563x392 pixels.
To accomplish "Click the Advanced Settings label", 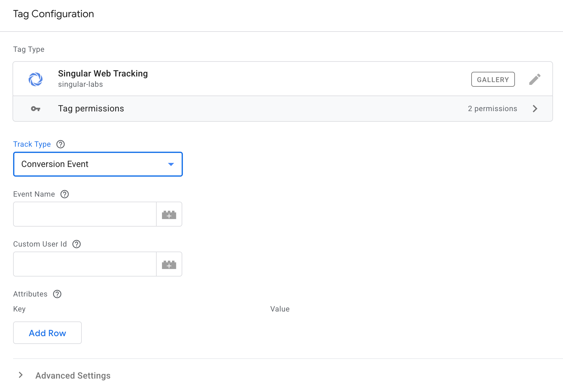I will point(73,375).
